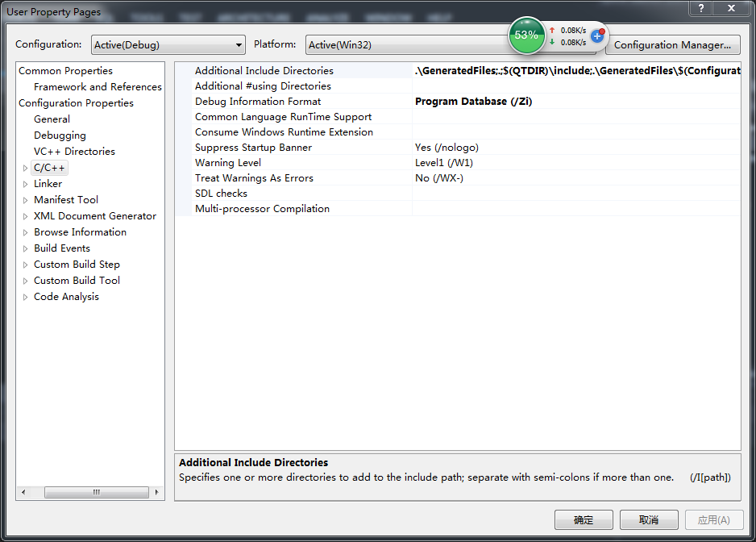Open the Configuration dropdown
This screenshot has width=756, height=542.
168,45
